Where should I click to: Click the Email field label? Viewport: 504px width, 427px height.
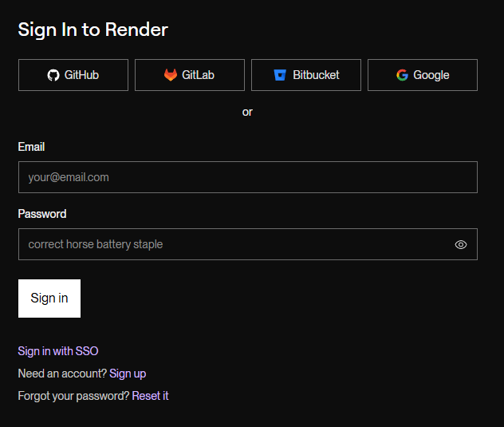click(31, 147)
